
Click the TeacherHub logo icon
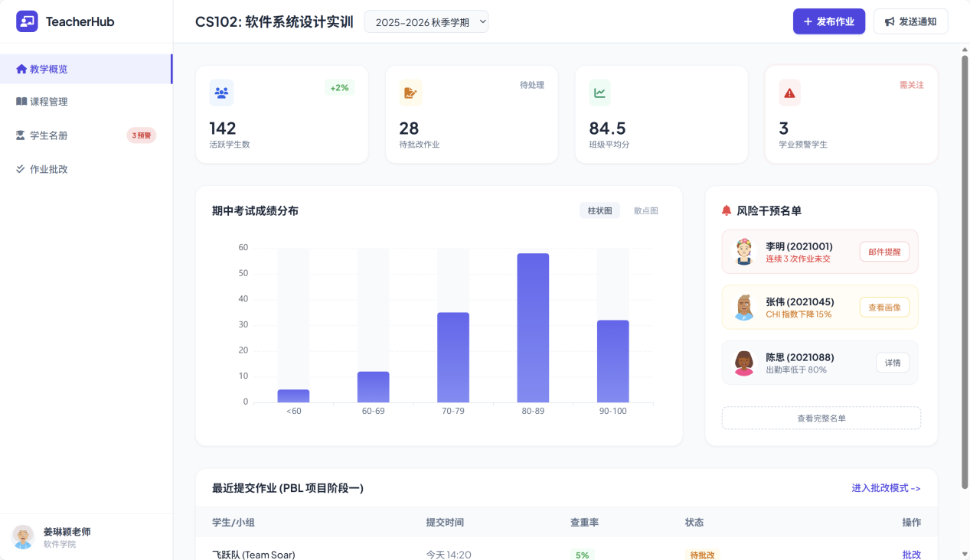click(27, 21)
